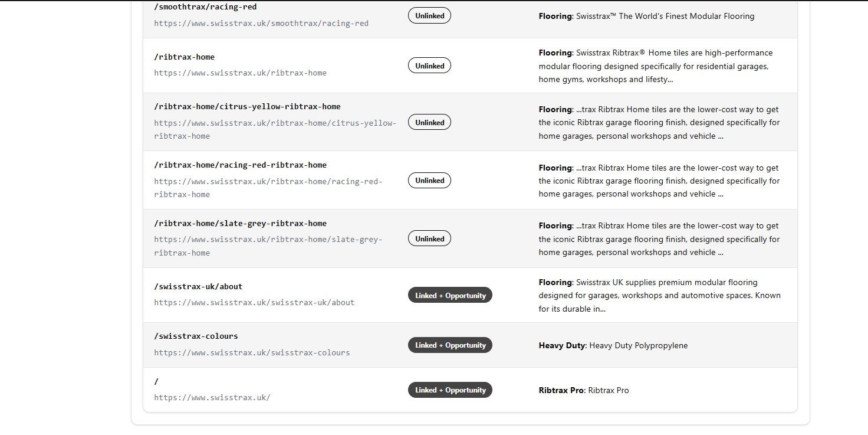Open the https://www.swisstrax.uk/swisstrax-uk/about URL

254,303
